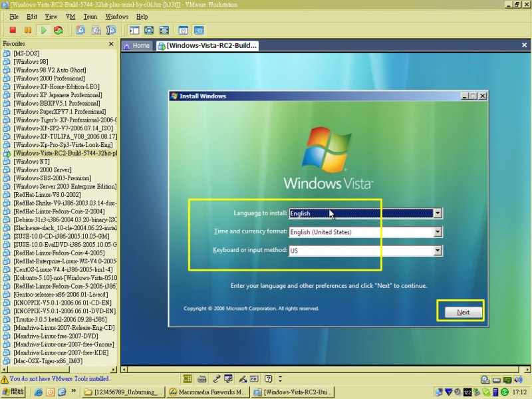The height and width of the screenshot is (399, 532).
Task: Open the Windows Start button
Action: 13,392
